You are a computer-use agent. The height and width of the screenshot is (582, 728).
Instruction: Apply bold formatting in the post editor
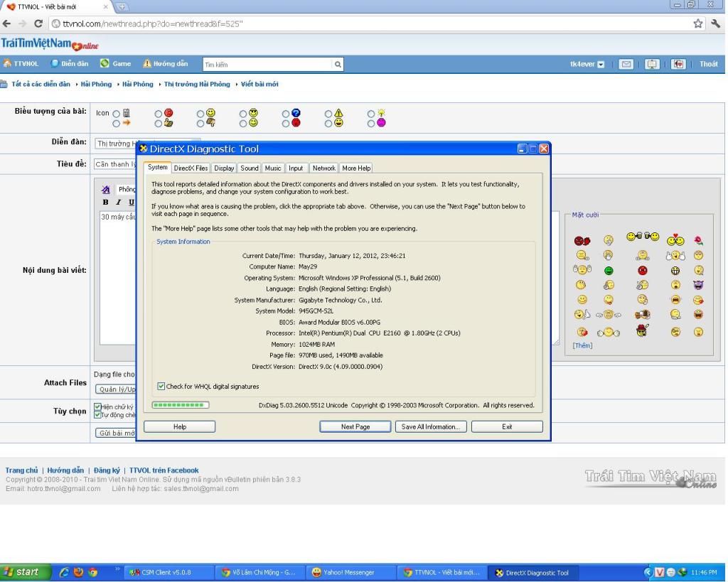pyautogui.click(x=105, y=202)
